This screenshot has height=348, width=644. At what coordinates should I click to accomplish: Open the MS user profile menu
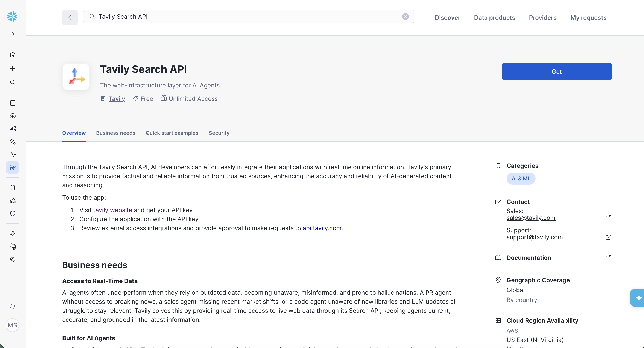[12, 325]
